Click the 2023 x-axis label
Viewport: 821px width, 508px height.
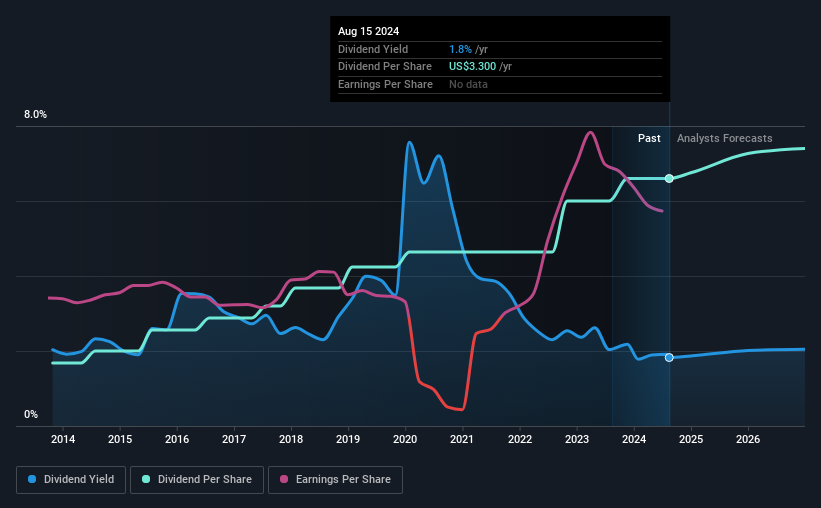(577, 439)
